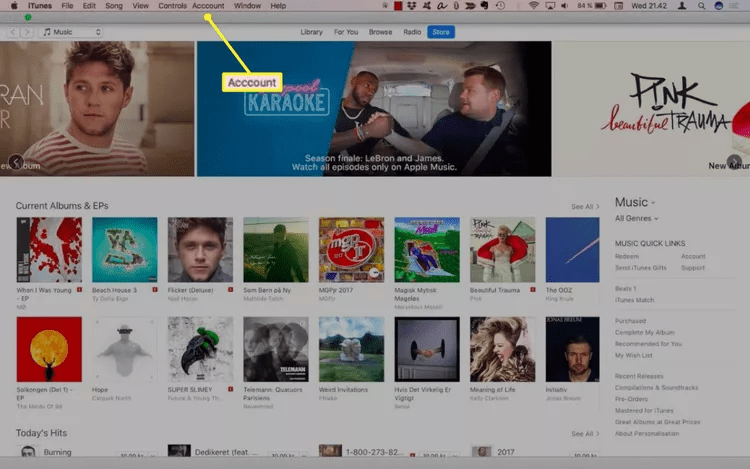Screen dimensions: 750x469
Task: Open Siri from the menu bar
Action: pos(718,6)
